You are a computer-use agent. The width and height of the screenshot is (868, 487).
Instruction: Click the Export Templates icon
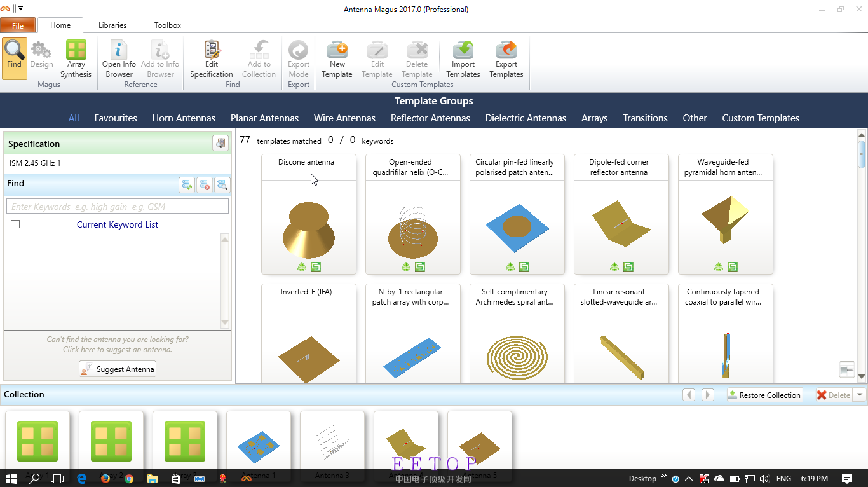pos(506,50)
